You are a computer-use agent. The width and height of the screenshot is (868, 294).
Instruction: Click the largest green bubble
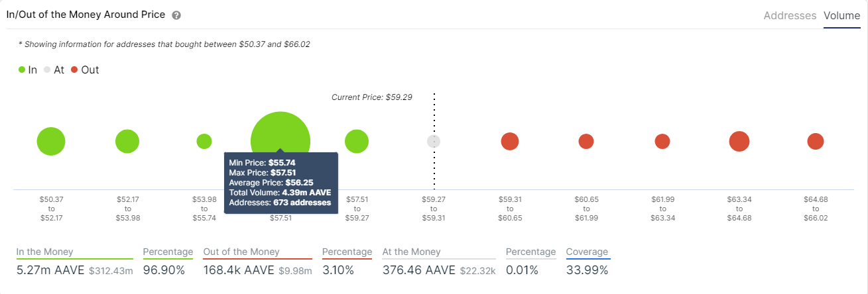280,131
